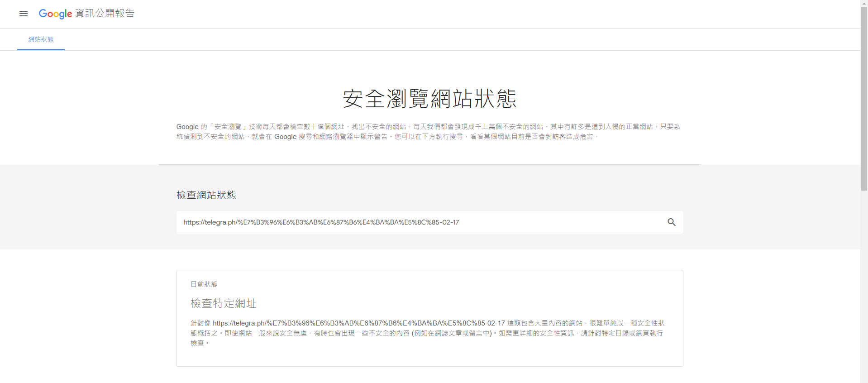Click the 安全瀏覽網站狀態 main heading
868x383 pixels.
point(429,98)
